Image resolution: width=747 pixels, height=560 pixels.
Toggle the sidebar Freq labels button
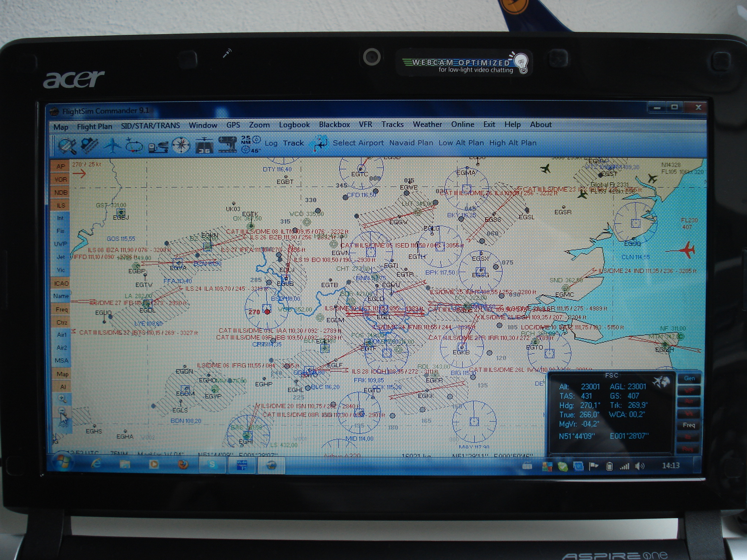[x=61, y=310]
